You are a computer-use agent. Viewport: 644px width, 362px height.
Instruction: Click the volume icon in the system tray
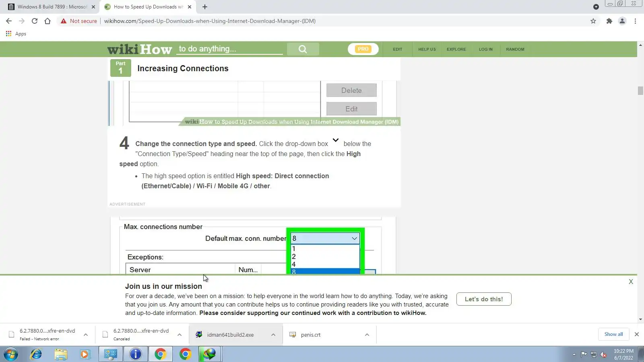tap(603, 354)
